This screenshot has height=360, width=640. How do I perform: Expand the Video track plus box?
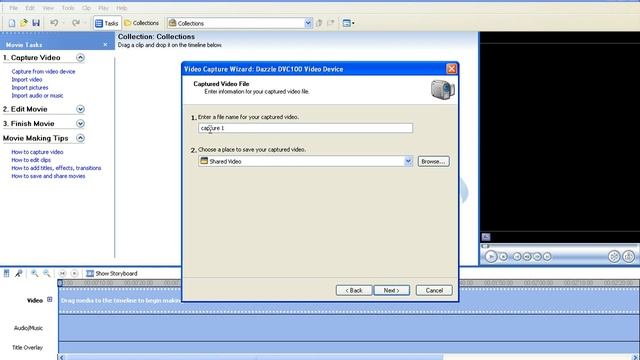(x=49, y=300)
